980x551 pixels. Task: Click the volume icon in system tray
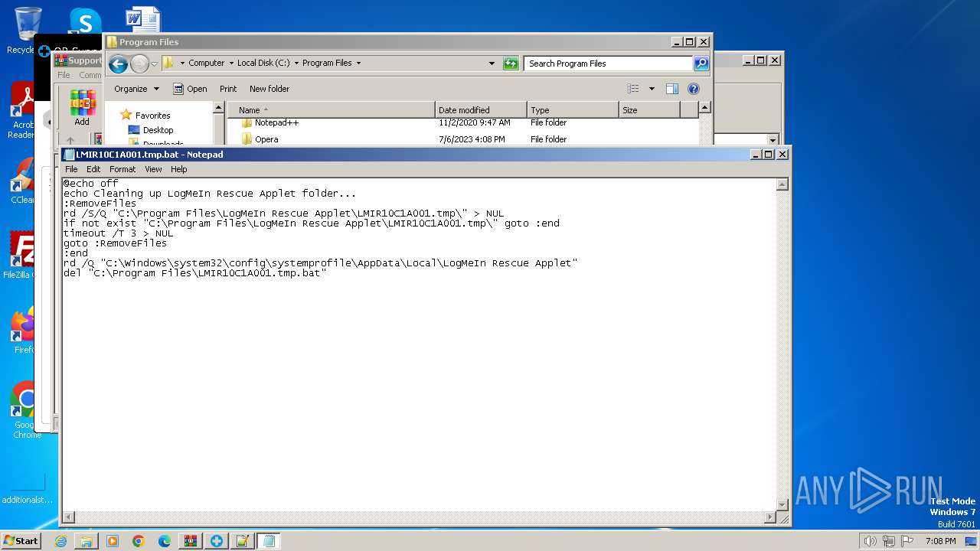coord(870,541)
